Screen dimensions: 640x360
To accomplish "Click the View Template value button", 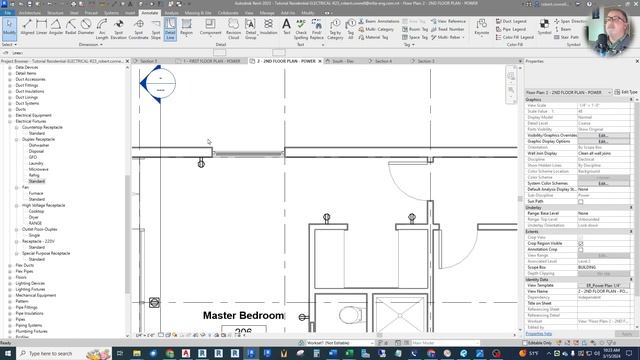I will [x=603, y=285].
